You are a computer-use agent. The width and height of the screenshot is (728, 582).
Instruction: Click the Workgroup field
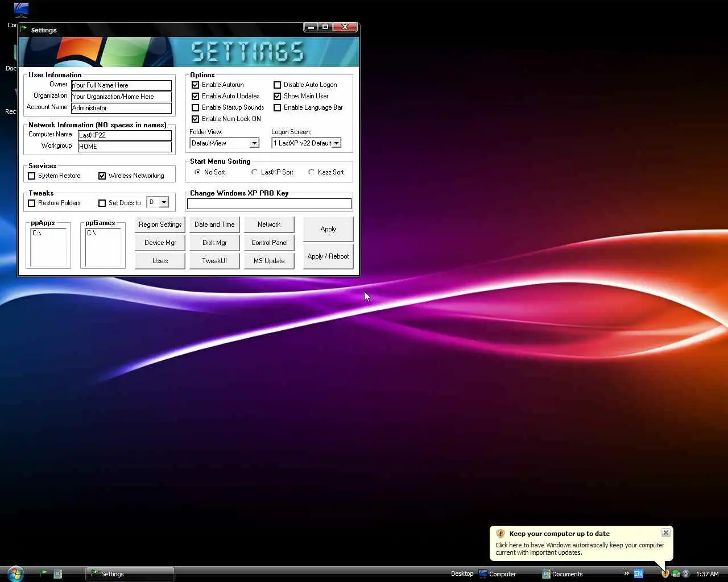(x=125, y=147)
